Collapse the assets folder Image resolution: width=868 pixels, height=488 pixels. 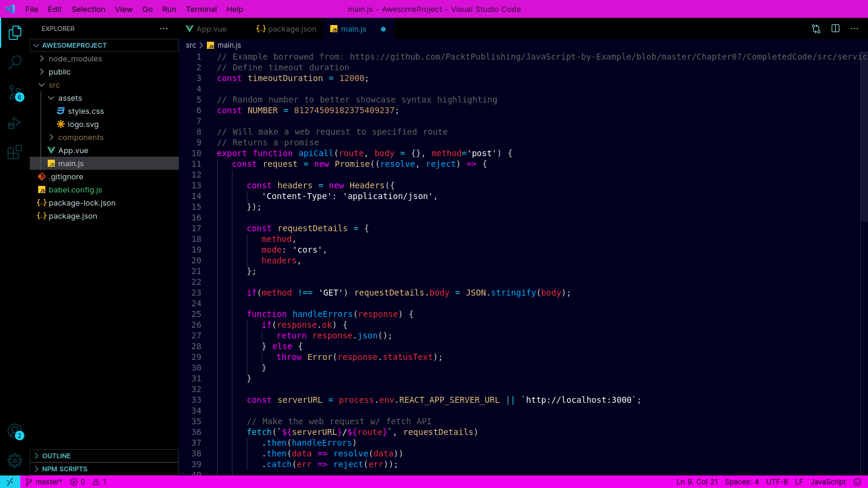click(104, 98)
